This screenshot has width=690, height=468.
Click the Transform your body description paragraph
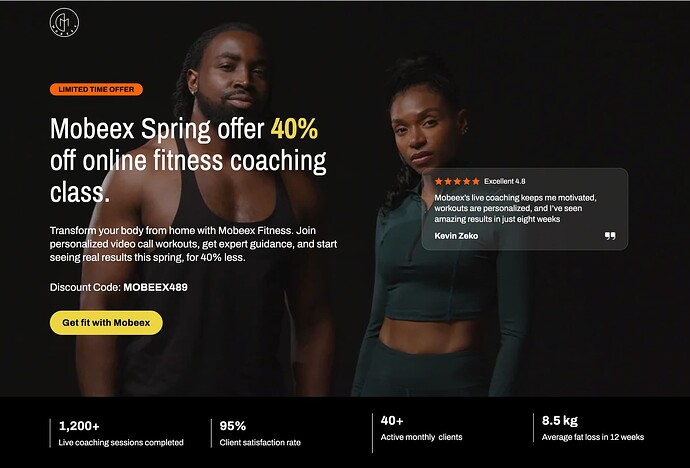tap(193, 244)
